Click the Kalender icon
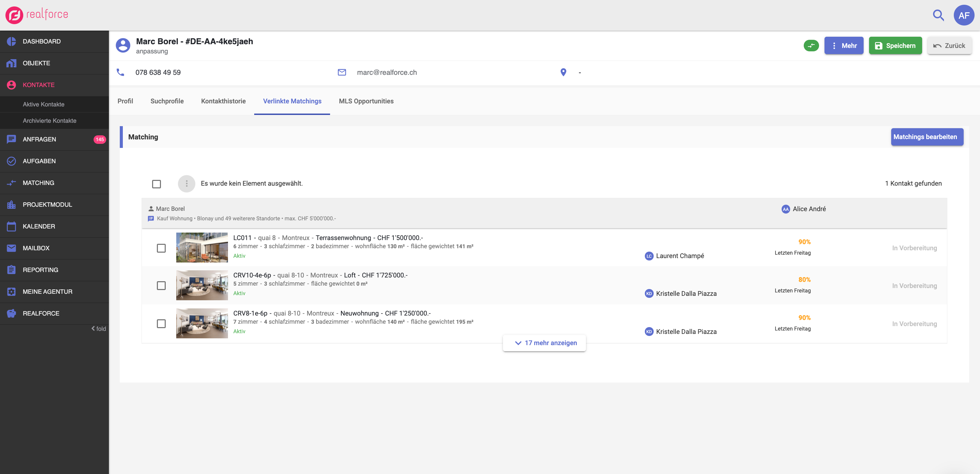The height and width of the screenshot is (474, 980). click(12, 226)
